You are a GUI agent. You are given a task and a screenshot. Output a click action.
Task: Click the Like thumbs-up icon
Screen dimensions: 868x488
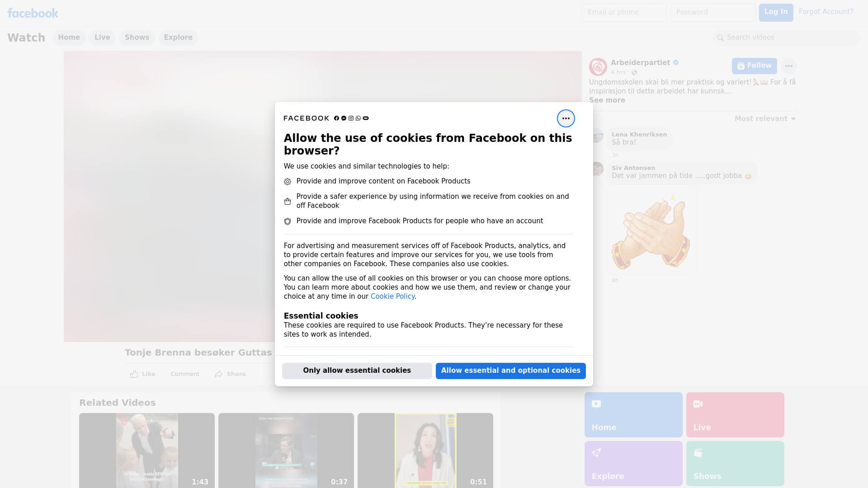[134, 374]
